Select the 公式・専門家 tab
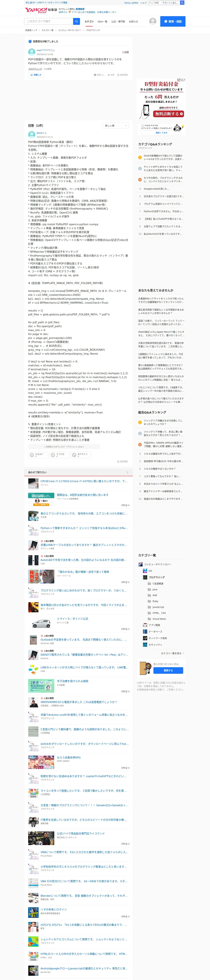Image resolution: width=210 pixels, height=980 pixels. (x=118, y=22)
